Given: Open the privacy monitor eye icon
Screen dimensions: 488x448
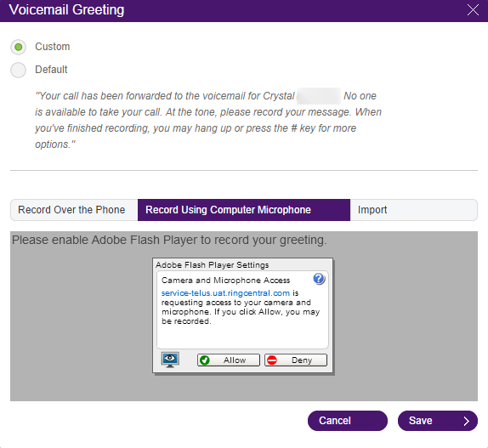Looking at the screenshot, I should point(170,360).
